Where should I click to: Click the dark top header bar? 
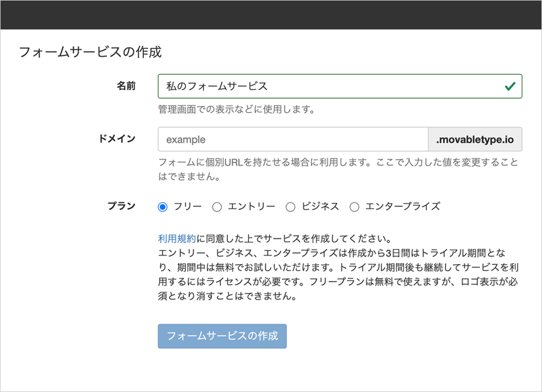(x=271, y=14)
